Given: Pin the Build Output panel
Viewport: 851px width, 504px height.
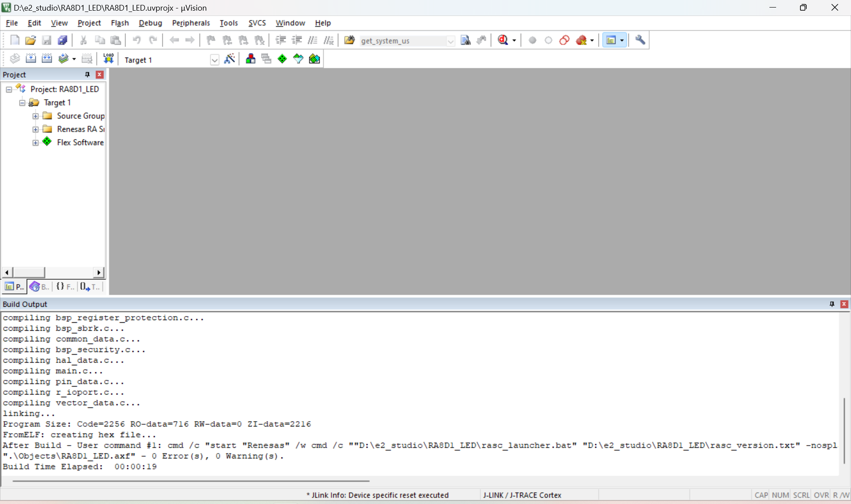Looking at the screenshot, I should (832, 304).
